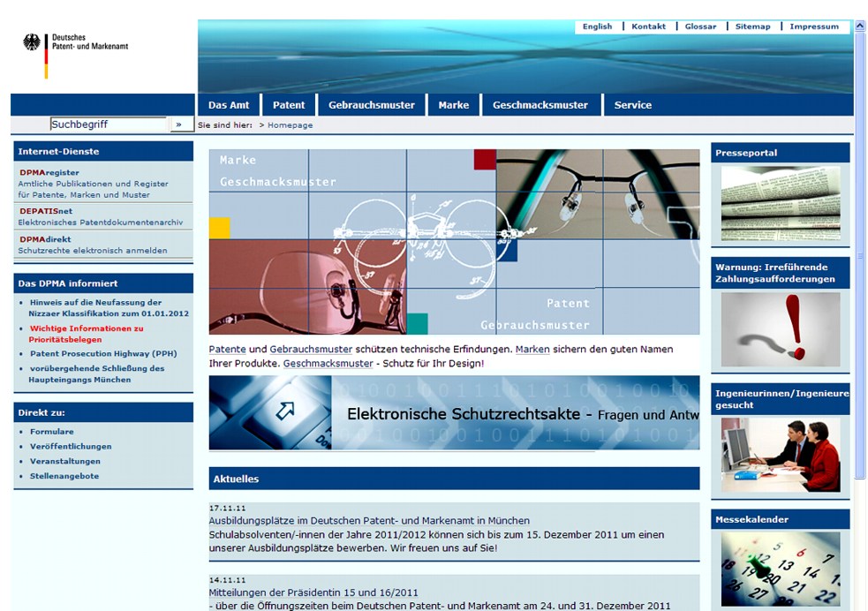Open the Presseportal newspaper image

[781, 203]
